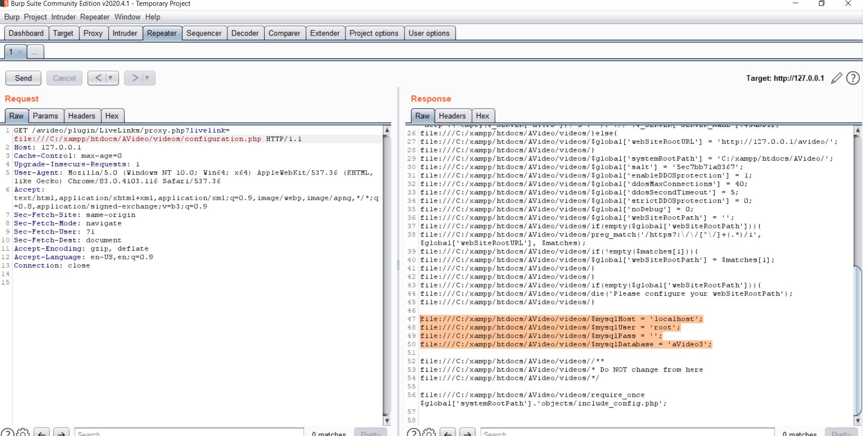Click the highlighted $mysqlUser = 'root' line
This screenshot has width=868, height=436.
tap(551, 328)
